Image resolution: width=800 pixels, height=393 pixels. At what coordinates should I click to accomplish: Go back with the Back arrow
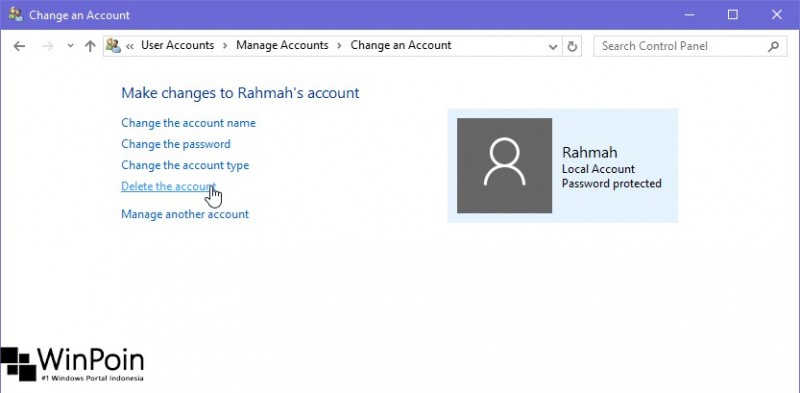[x=19, y=46]
